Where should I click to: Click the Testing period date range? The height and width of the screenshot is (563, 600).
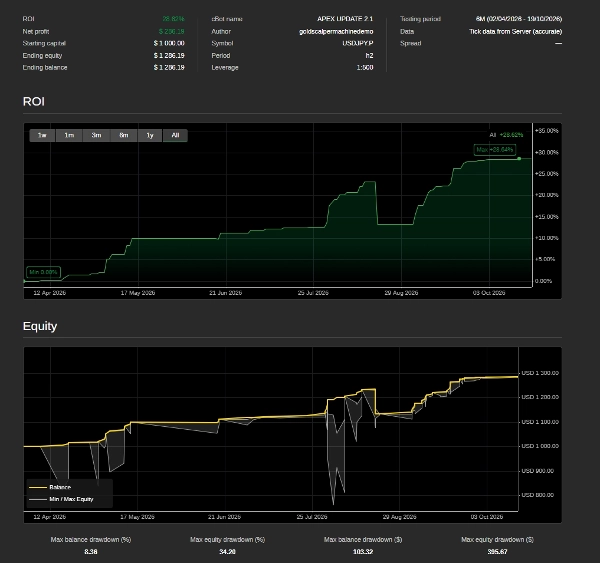[519, 19]
